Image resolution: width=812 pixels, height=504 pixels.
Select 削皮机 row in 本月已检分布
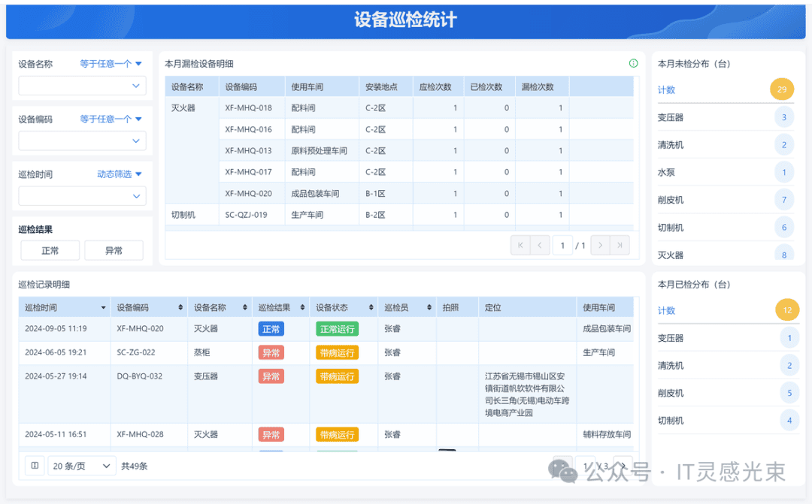coord(728,393)
